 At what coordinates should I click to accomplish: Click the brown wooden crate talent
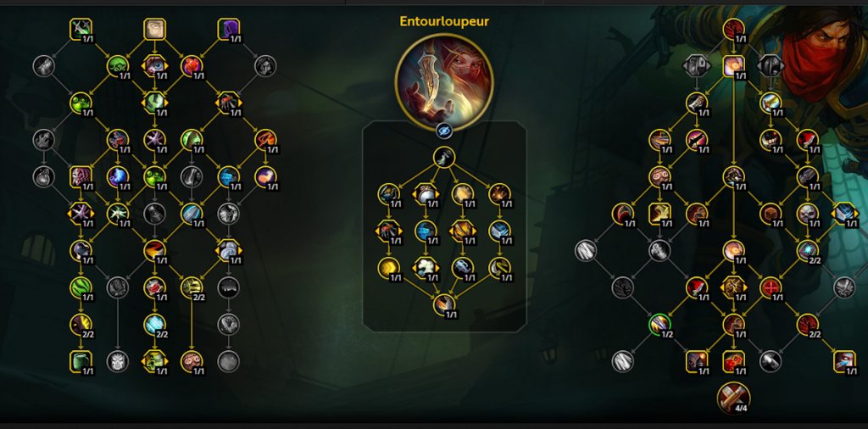click(x=770, y=214)
